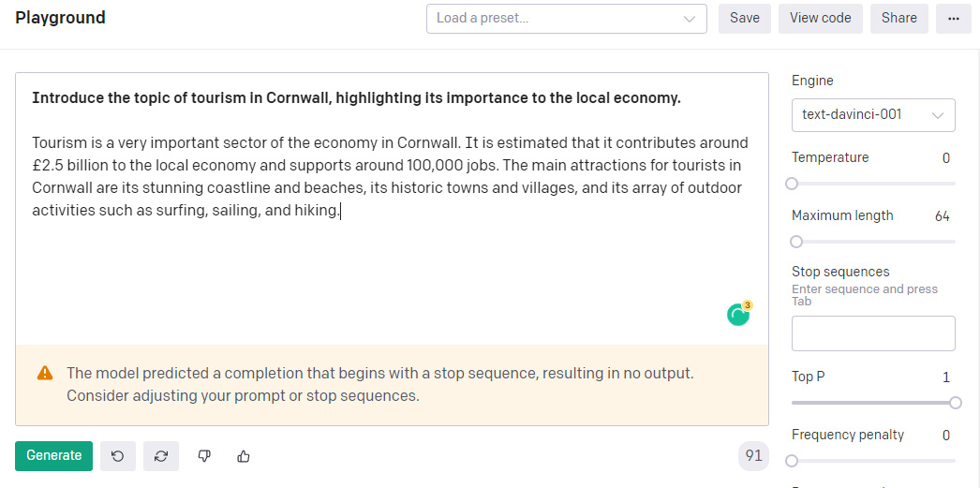Click the Frequency penalty slider handle
Viewport: 980px width, 488px height.
pyautogui.click(x=792, y=461)
